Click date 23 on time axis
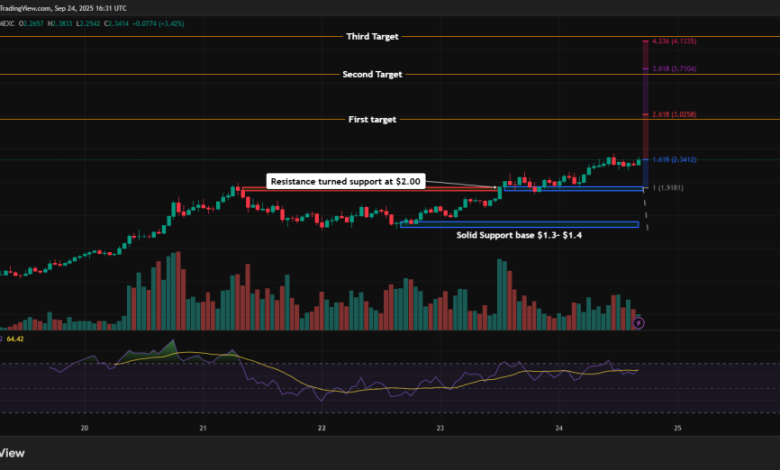The image size is (780, 470). coord(440,427)
